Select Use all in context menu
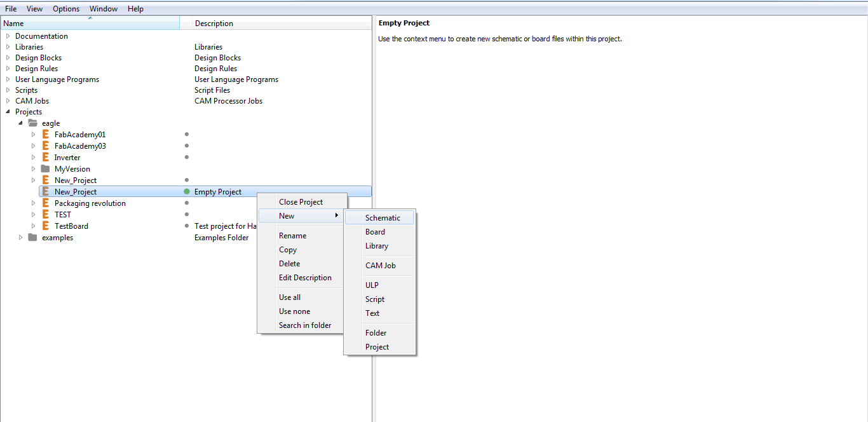 click(301, 297)
